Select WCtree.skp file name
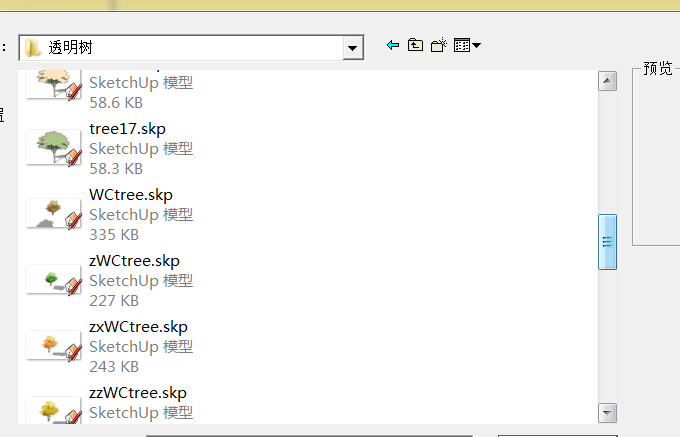The height and width of the screenshot is (437, 680). pyautogui.click(x=131, y=195)
